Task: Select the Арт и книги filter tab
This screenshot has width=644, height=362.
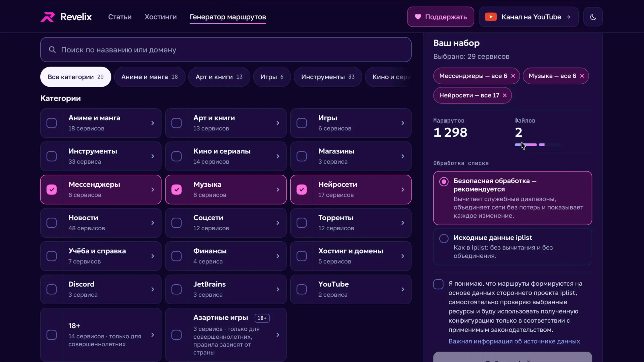Action: point(219,77)
